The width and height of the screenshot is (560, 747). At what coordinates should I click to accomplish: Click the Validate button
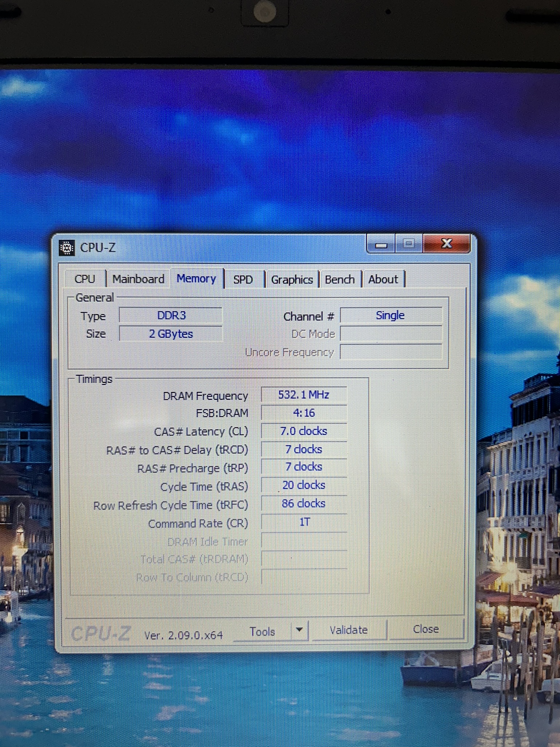[x=349, y=630]
